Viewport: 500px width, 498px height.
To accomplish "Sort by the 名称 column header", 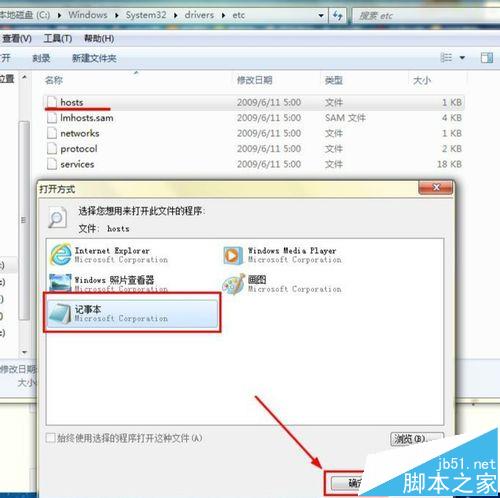I will [x=54, y=80].
